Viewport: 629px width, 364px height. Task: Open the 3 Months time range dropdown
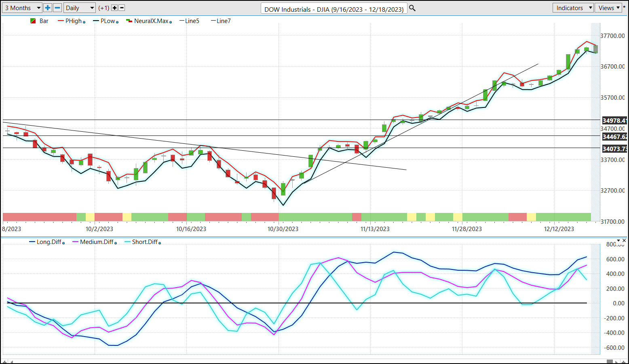coord(22,8)
